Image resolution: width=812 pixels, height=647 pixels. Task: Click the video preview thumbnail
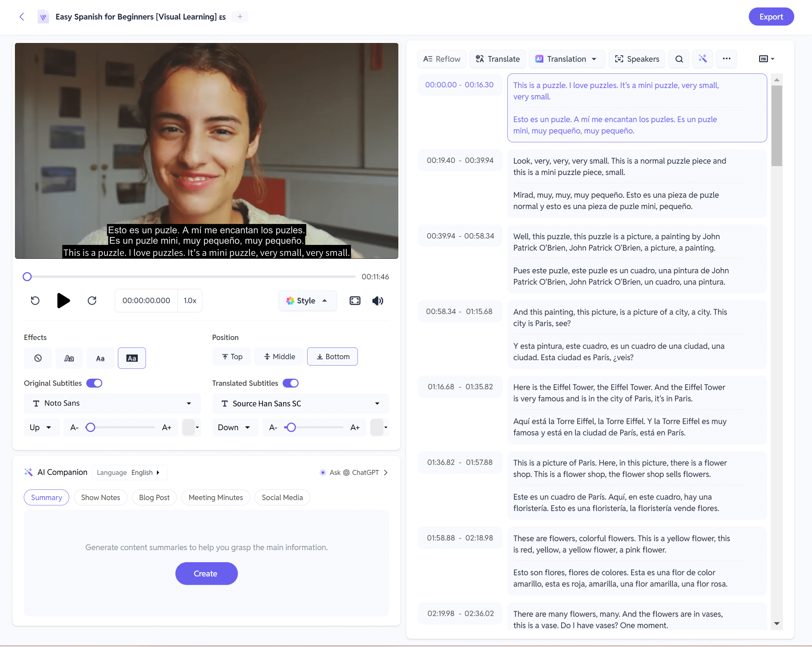206,150
